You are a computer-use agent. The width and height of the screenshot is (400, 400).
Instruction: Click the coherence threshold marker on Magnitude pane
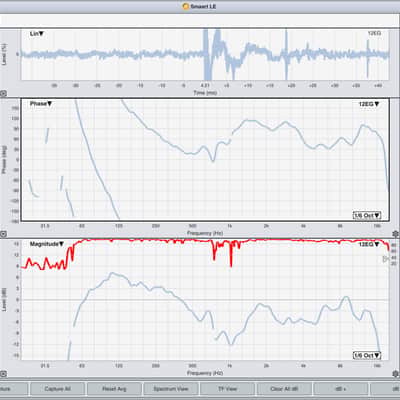(386, 259)
